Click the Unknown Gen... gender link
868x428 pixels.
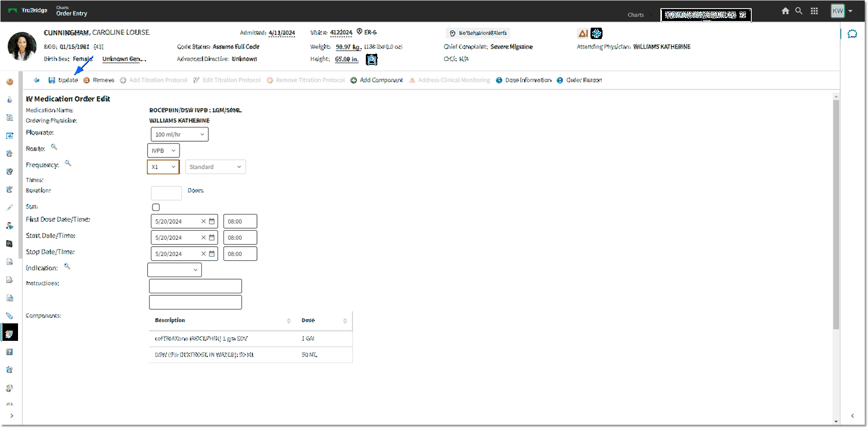[124, 59]
